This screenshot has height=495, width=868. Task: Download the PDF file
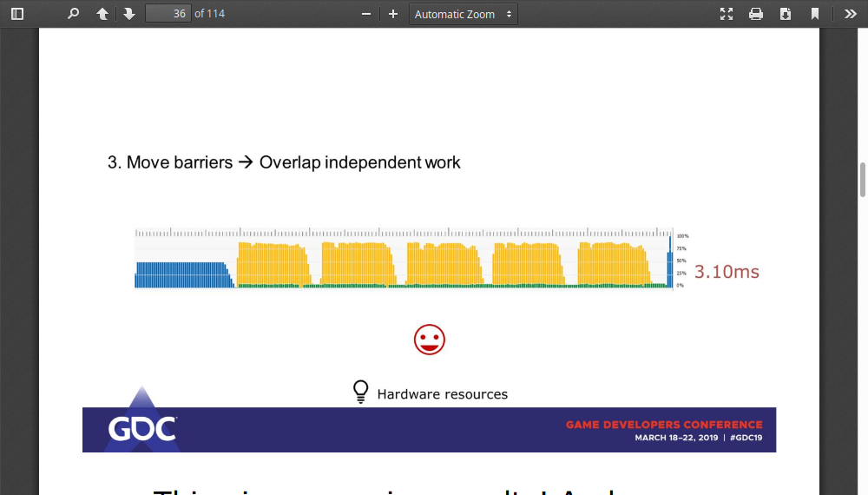pyautogui.click(x=785, y=14)
